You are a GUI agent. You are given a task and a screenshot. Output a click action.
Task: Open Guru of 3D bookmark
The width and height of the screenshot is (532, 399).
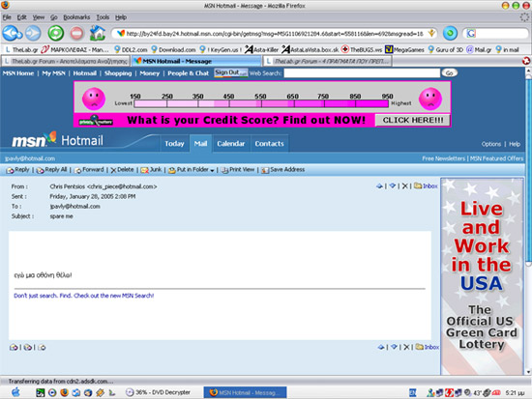pos(446,50)
